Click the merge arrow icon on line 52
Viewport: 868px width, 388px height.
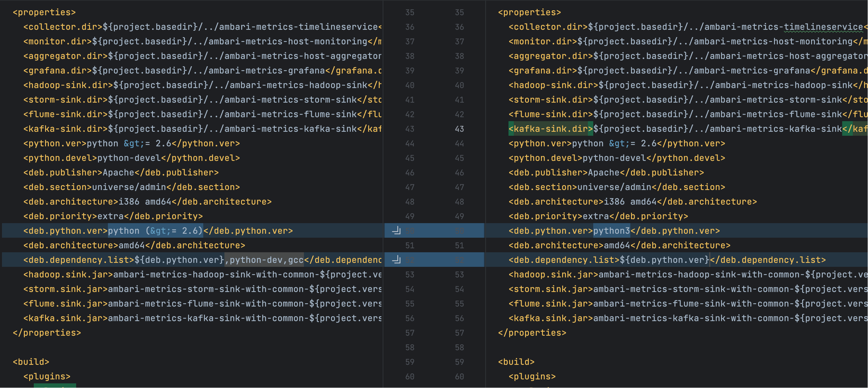[396, 260]
